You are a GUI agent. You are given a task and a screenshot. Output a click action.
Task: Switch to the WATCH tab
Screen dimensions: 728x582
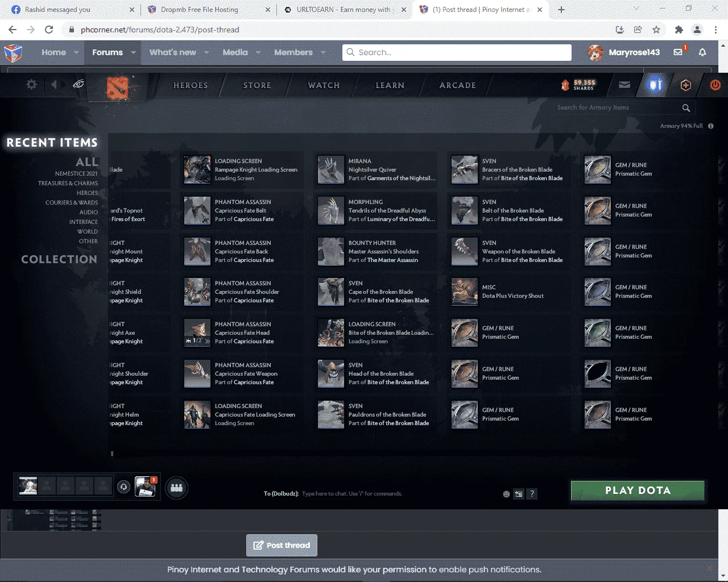(324, 85)
